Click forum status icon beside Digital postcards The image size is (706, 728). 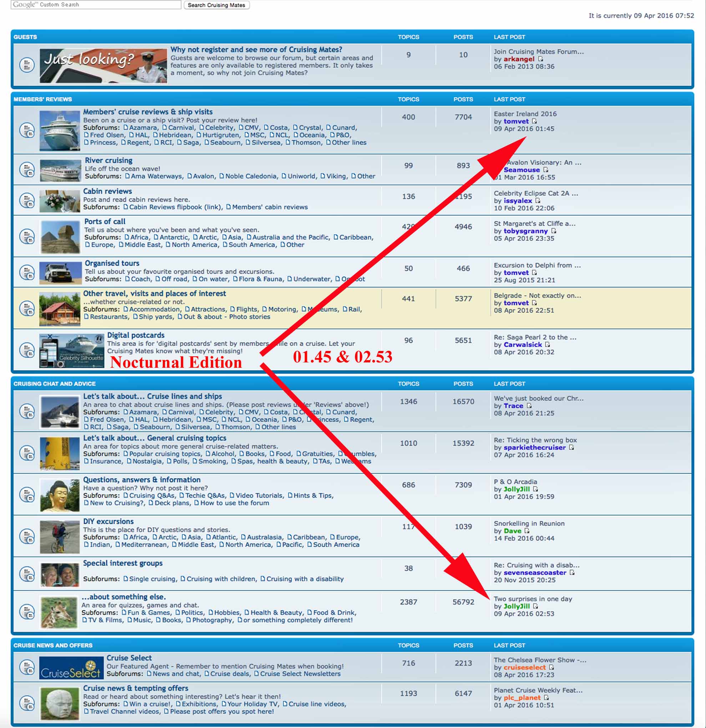click(x=27, y=350)
